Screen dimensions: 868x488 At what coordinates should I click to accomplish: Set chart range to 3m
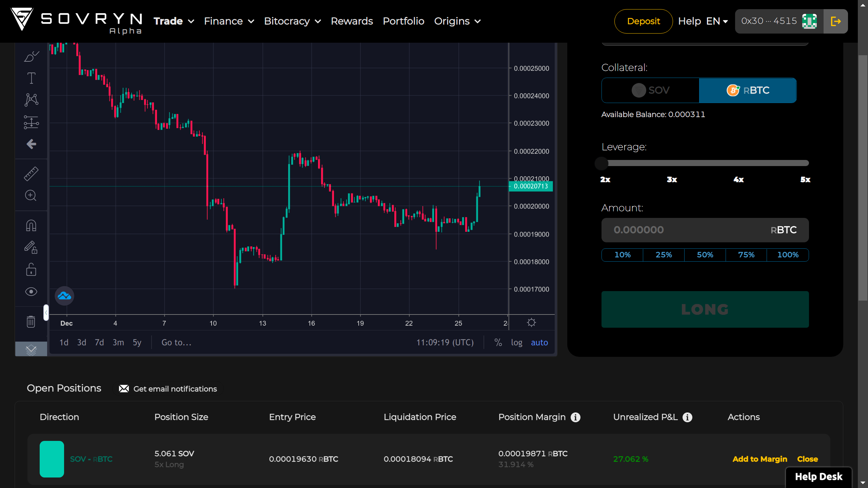point(118,343)
